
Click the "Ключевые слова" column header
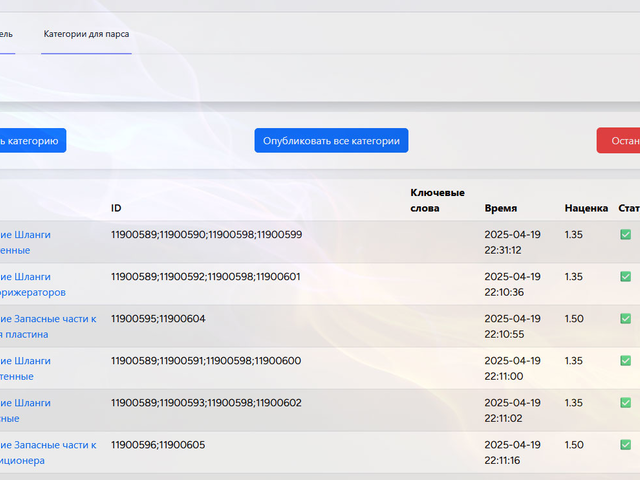click(437, 200)
